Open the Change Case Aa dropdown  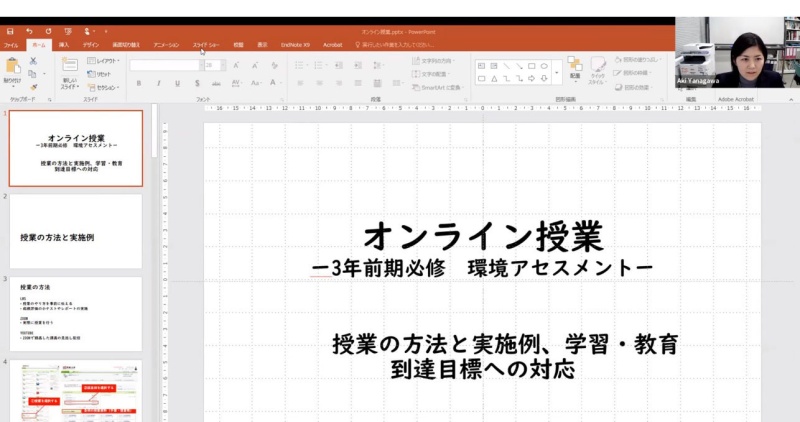256,83
